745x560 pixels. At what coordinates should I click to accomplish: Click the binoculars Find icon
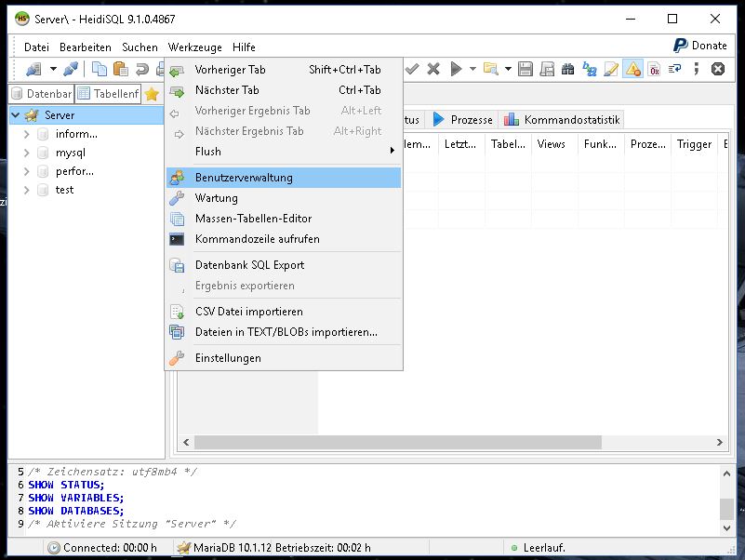click(x=567, y=70)
